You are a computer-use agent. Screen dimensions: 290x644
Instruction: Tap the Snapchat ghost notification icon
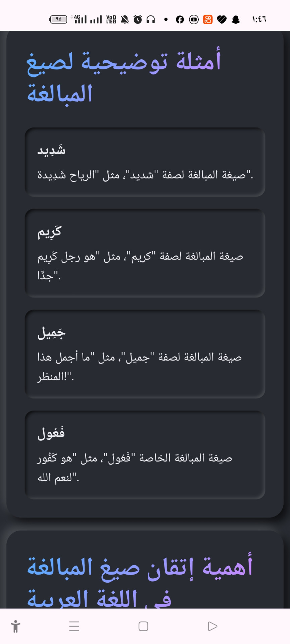(x=236, y=19)
